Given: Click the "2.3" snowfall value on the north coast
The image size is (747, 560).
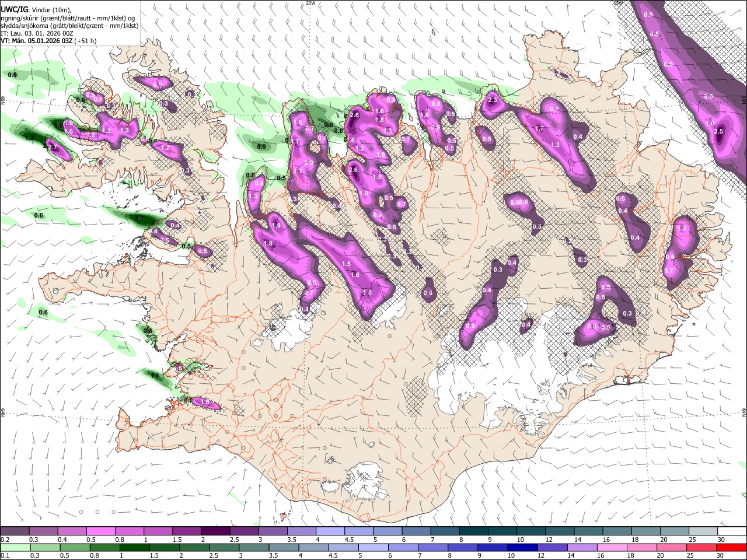Looking at the screenshot, I should pyautogui.click(x=493, y=100).
